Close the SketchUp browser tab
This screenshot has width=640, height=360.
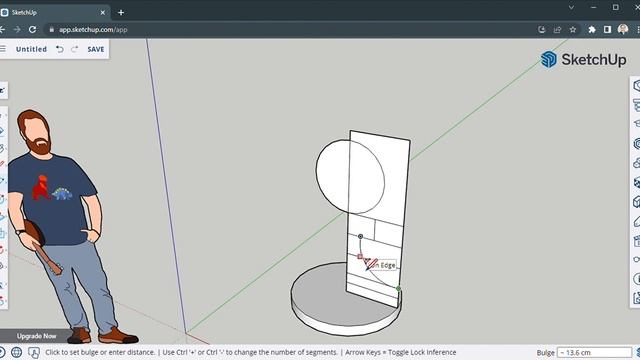[102, 13]
